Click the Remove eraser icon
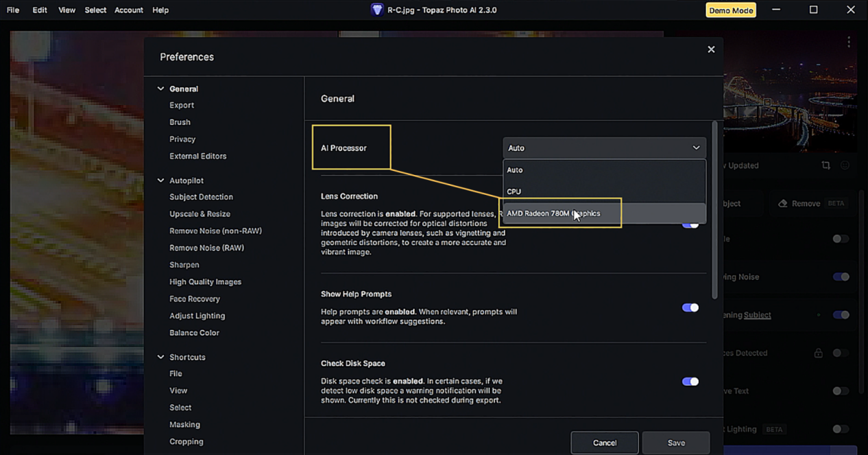Viewport: 868px width, 455px height. pos(783,204)
